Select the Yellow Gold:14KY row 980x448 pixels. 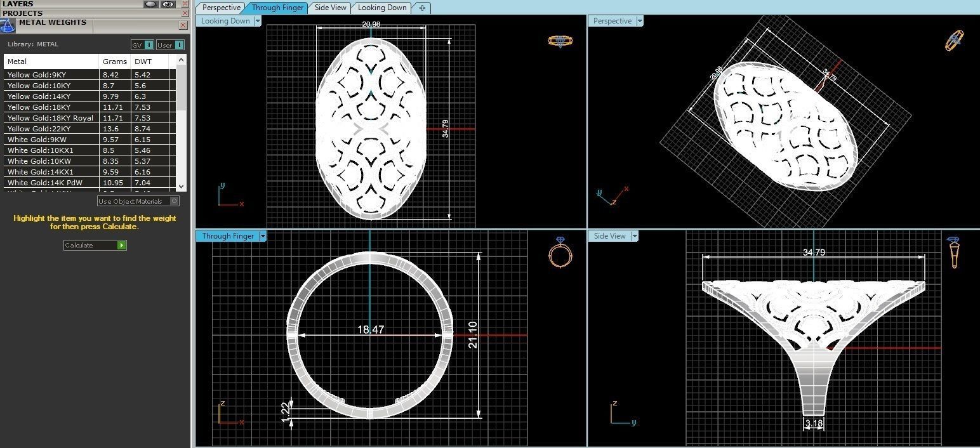(89, 96)
